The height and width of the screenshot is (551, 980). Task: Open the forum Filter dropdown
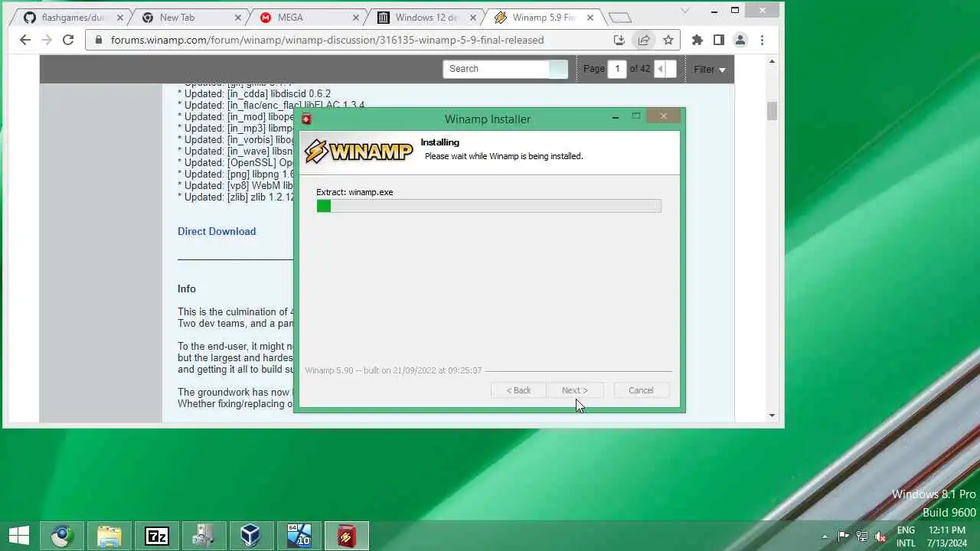coord(710,69)
